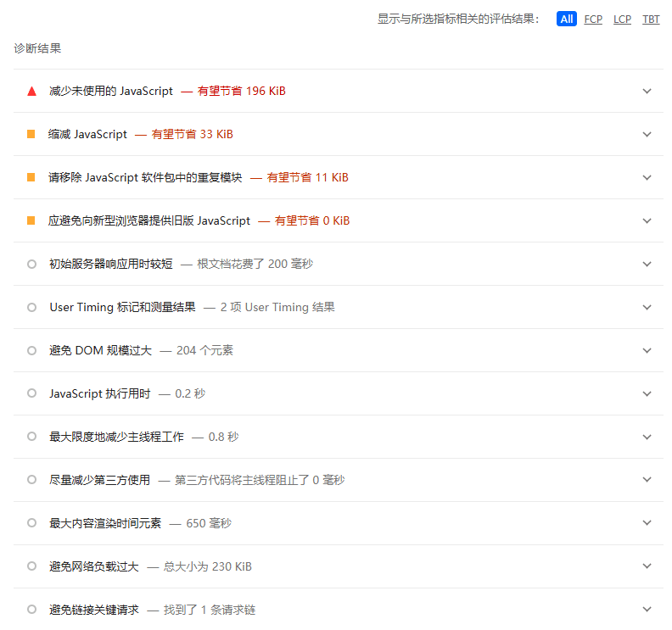Click the orange square beside 缩减 JavaScript

pos(31,134)
